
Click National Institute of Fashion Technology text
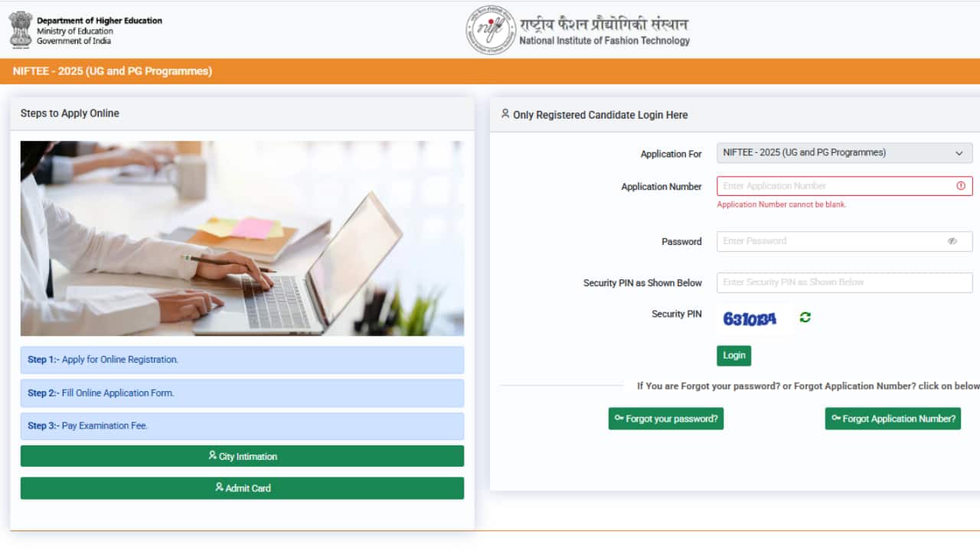[604, 41]
